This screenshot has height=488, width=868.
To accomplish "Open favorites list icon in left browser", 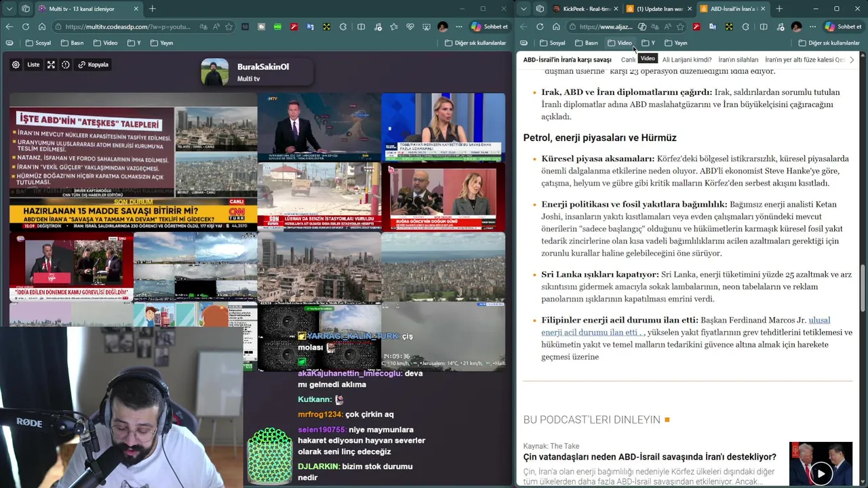I will click(394, 26).
